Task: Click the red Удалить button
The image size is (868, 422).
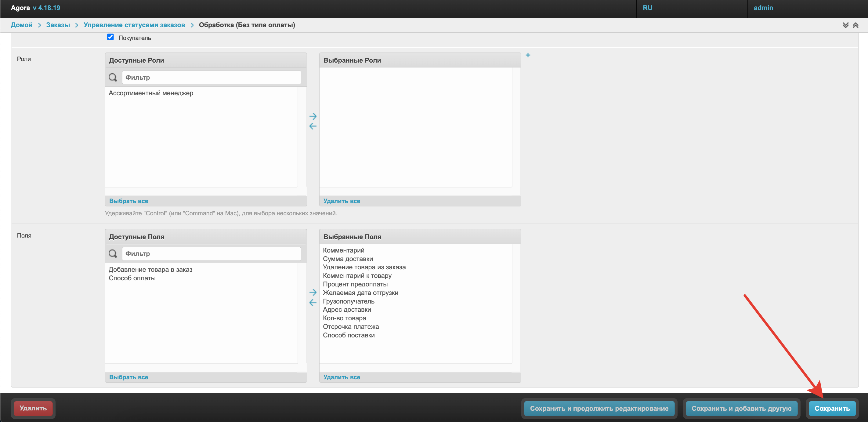Action: pos(33,408)
